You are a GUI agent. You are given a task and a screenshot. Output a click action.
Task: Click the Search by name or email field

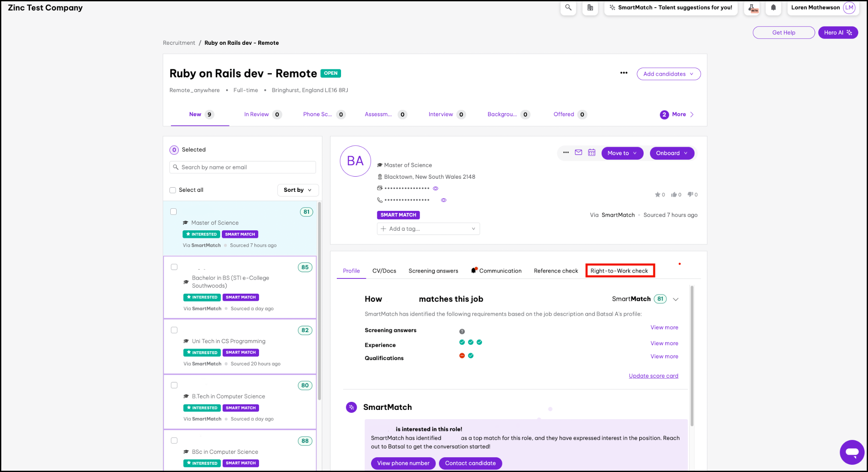coord(243,167)
